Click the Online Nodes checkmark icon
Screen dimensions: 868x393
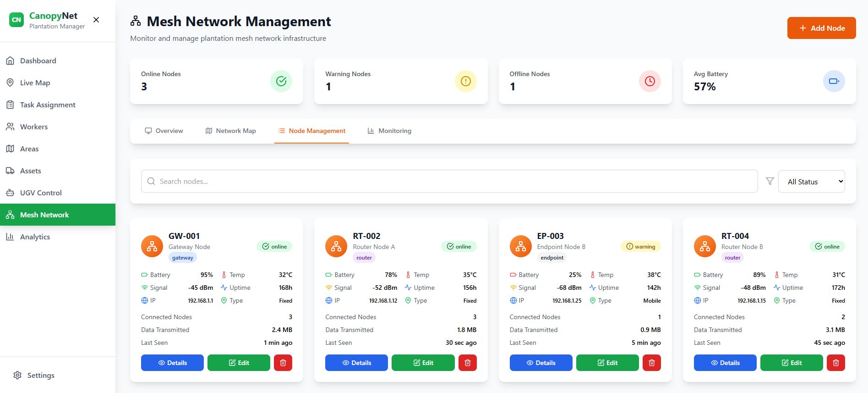click(281, 81)
